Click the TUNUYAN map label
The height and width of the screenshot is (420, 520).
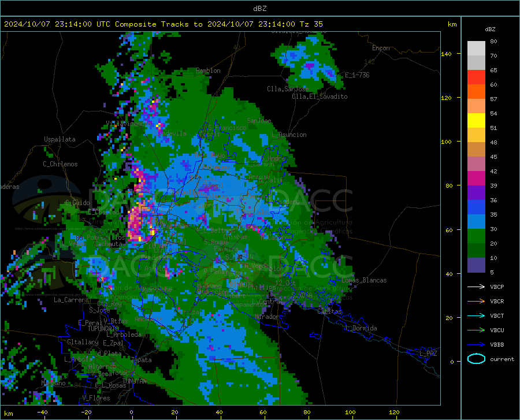pos(134,381)
